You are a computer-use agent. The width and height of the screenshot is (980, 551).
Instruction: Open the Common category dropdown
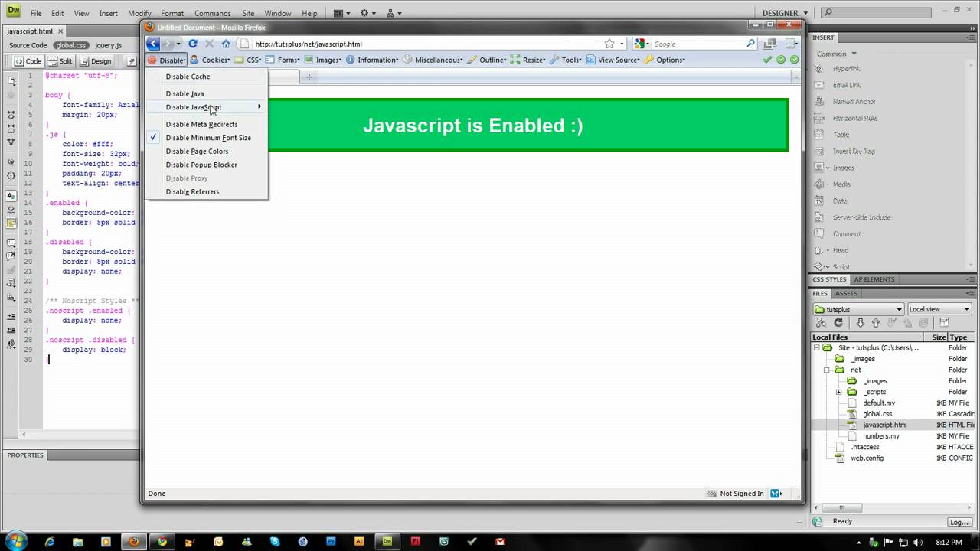click(835, 54)
